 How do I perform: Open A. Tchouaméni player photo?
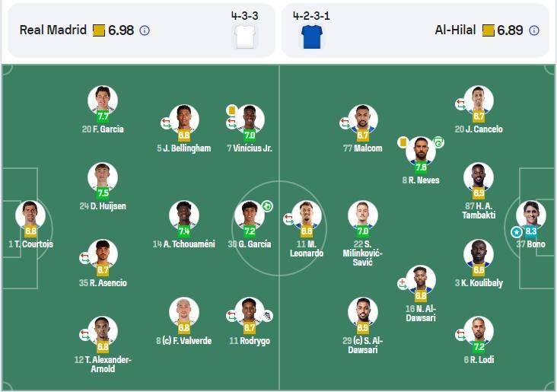tap(184, 215)
